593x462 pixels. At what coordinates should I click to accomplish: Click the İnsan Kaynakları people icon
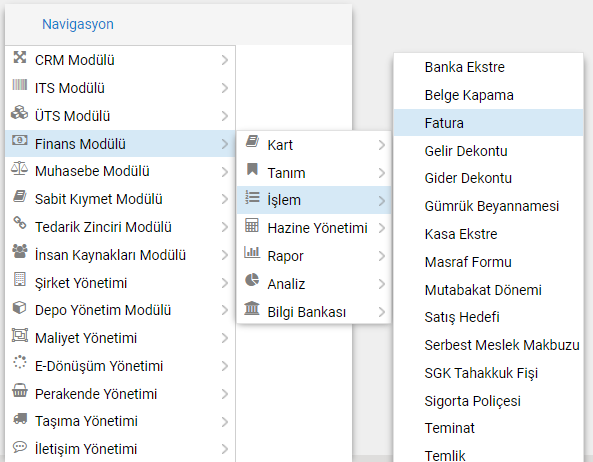point(20,251)
